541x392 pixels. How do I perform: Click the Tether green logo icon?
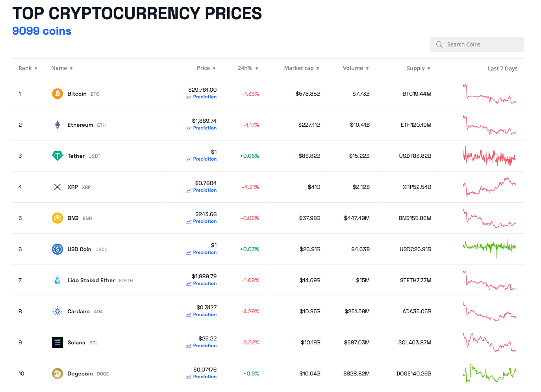(57, 156)
